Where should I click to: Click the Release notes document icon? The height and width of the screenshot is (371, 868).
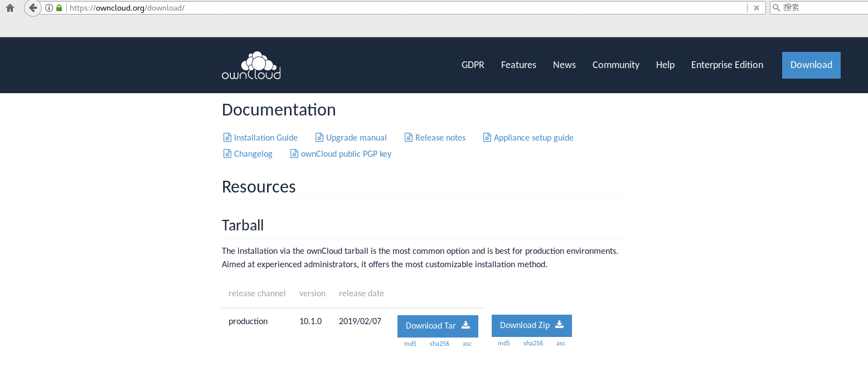coord(408,138)
